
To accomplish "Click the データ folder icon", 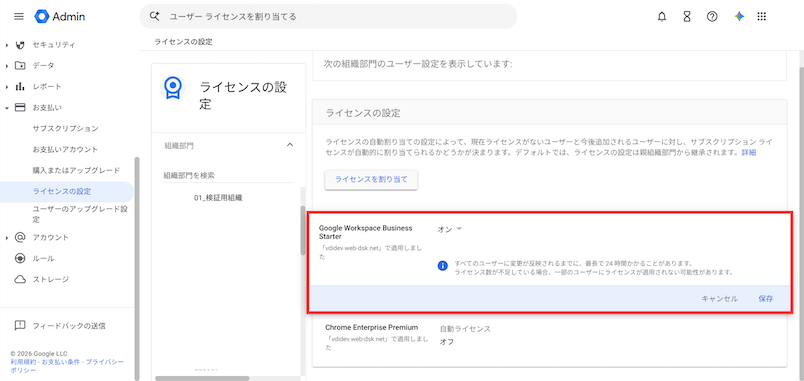I will 20,66.
